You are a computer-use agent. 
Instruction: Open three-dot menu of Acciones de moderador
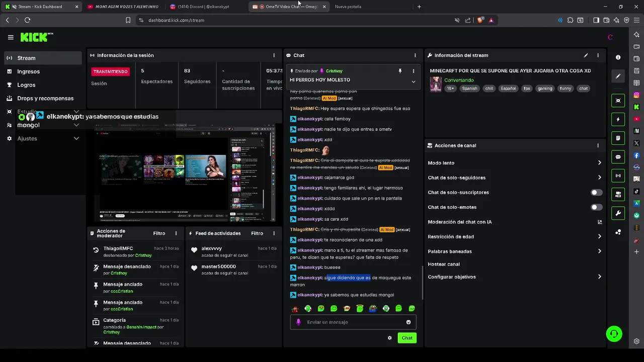[x=176, y=233]
